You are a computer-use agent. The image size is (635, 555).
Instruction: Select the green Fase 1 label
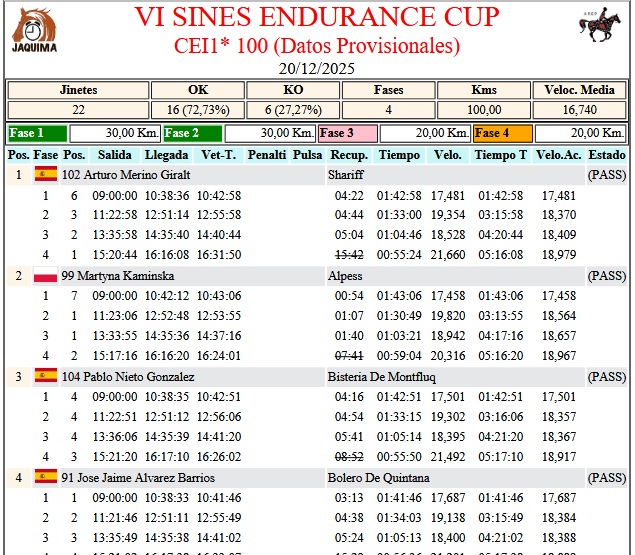37,133
